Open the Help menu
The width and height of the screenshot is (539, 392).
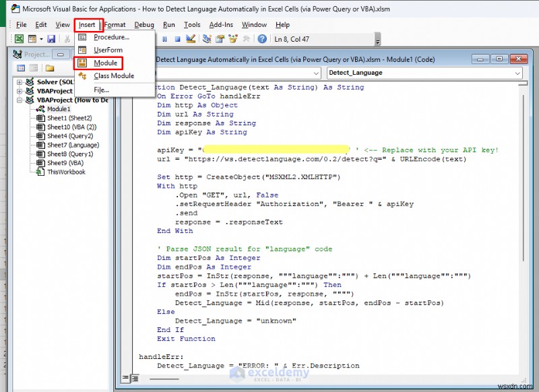point(282,25)
